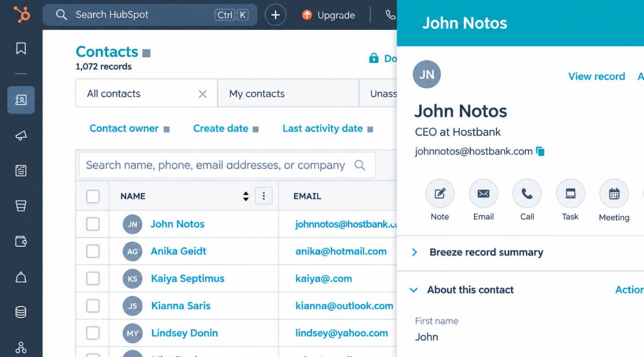Click the lock icon above contacts table
The width and height of the screenshot is (644, 357).
pyautogui.click(x=374, y=58)
